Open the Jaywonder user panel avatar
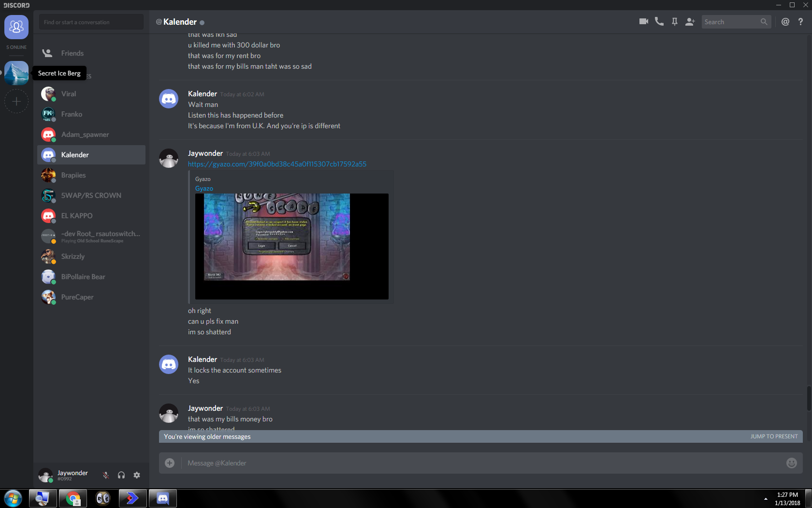 (46, 475)
